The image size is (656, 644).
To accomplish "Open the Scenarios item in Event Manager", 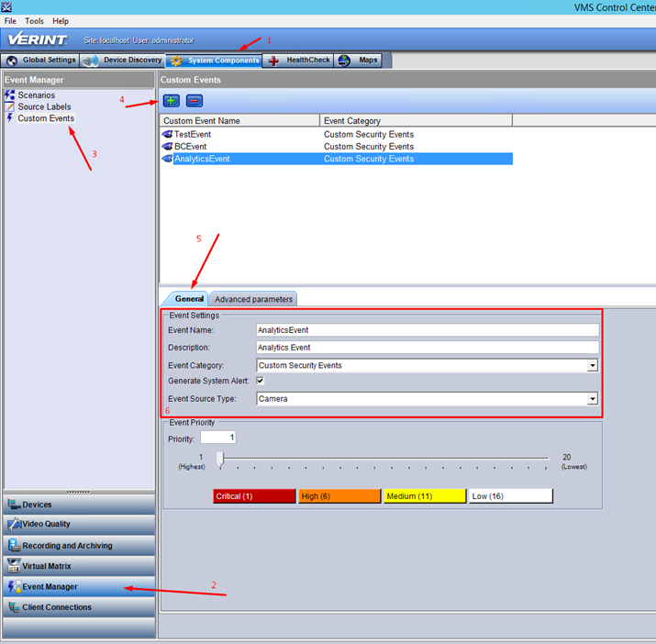I will (36, 95).
